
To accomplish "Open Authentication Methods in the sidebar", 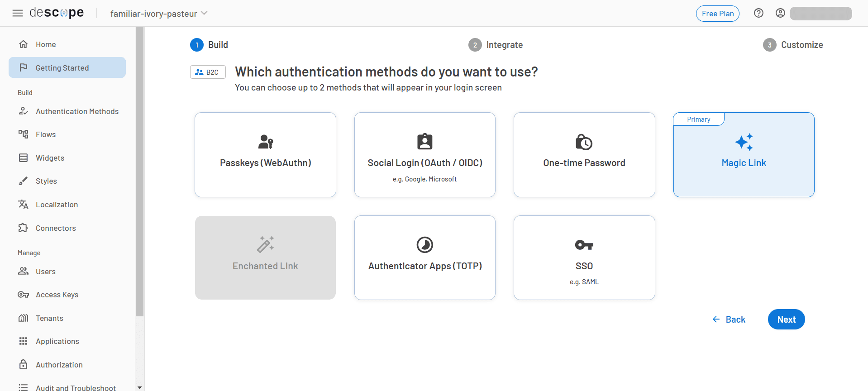I will (67, 111).
